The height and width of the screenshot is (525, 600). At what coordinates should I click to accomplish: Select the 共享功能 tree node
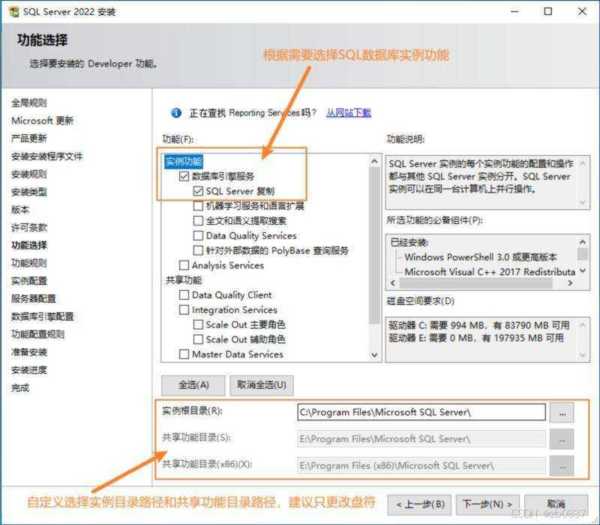coord(184,280)
